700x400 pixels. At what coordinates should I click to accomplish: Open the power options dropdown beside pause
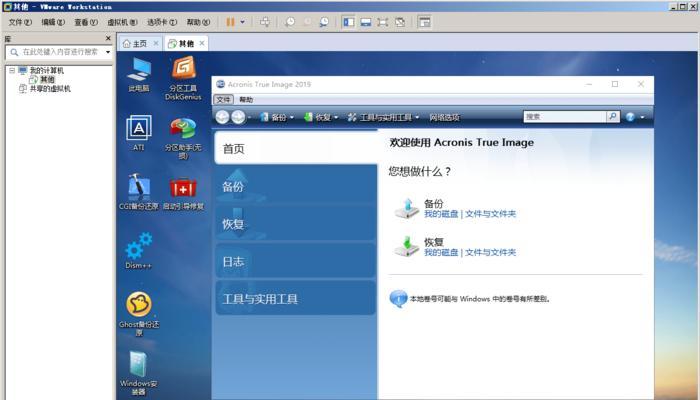click(x=242, y=22)
